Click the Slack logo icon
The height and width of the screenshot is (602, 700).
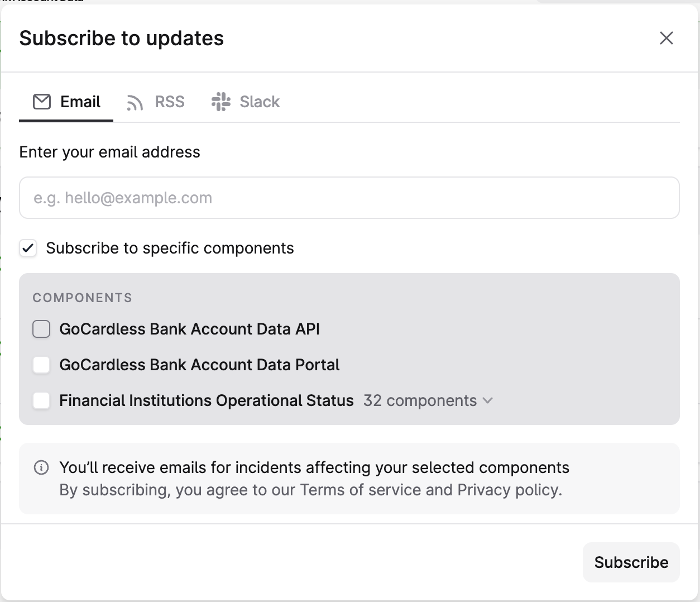(221, 102)
